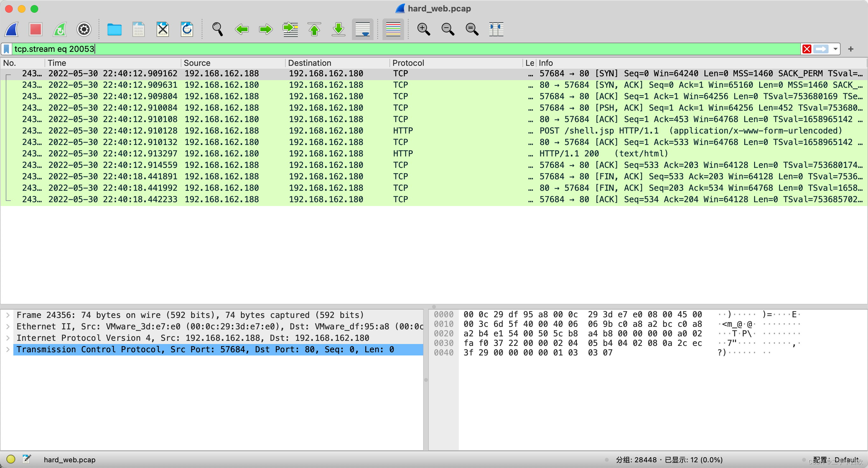The height and width of the screenshot is (468, 868).
Task: Expand the Frame 24356 details
Action: [x=8, y=315]
